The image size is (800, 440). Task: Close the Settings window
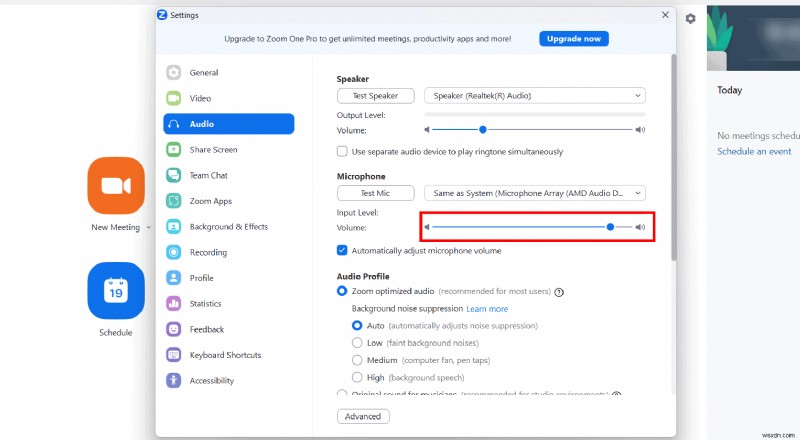tap(665, 15)
